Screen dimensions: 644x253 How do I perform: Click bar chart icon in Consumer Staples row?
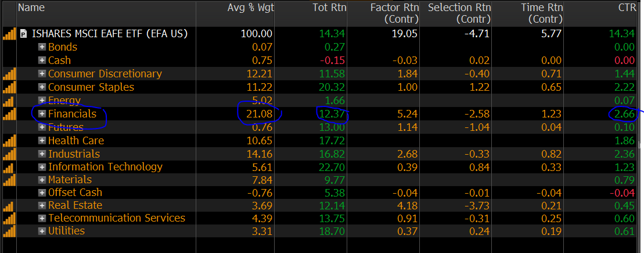9,87
